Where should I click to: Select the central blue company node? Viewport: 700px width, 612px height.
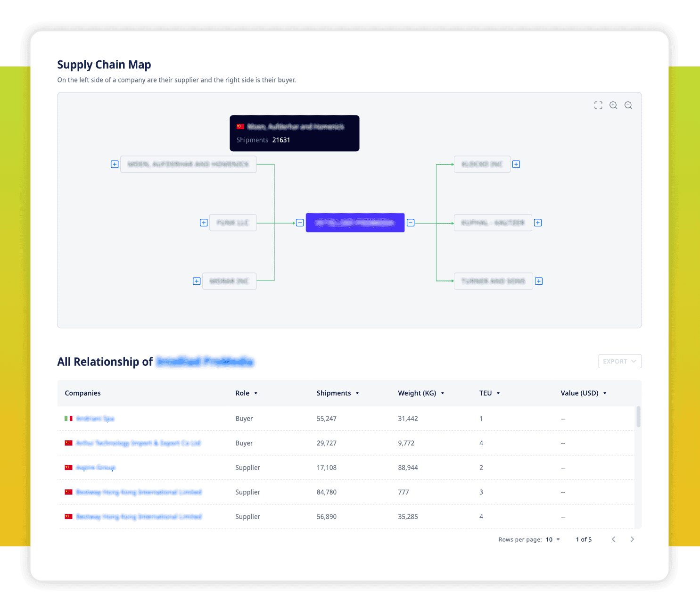point(355,223)
